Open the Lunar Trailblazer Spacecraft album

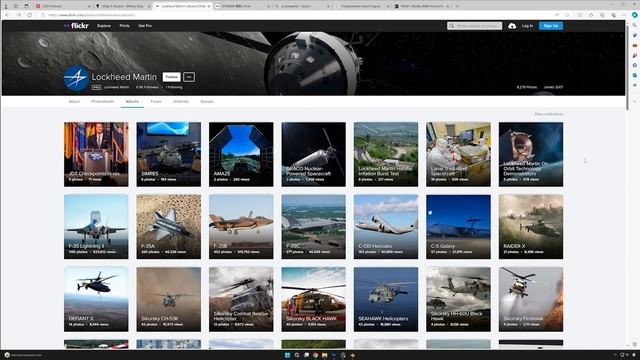(x=458, y=154)
